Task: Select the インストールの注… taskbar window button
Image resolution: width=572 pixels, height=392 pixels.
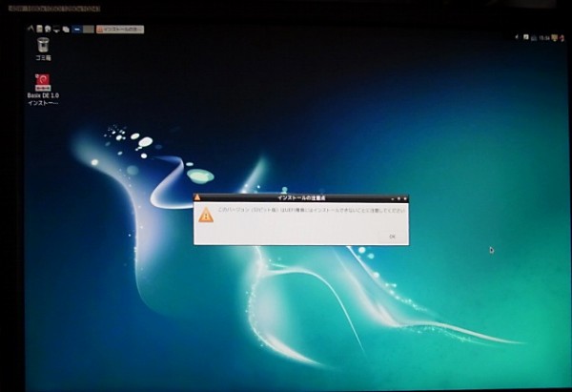Action: (120, 30)
